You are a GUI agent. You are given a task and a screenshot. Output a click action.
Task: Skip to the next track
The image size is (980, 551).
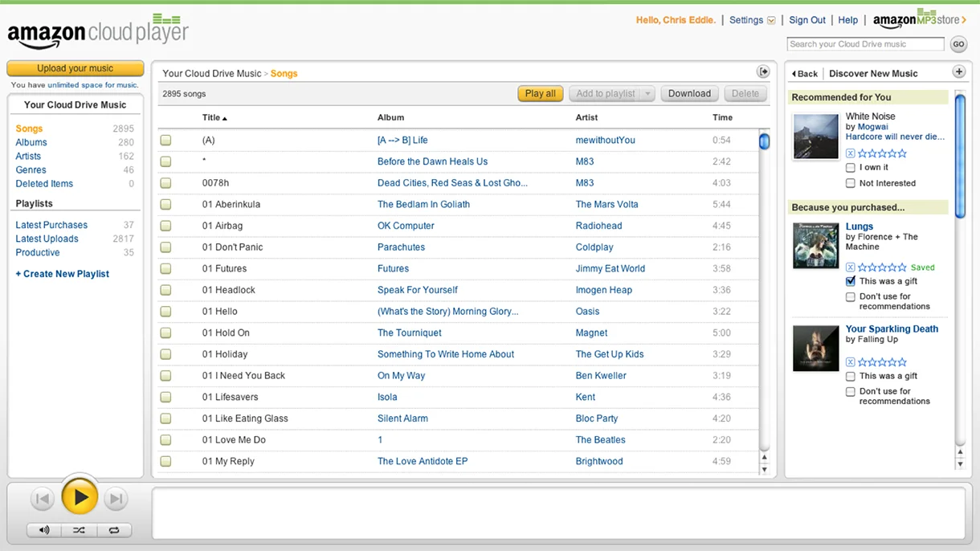pyautogui.click(x=116, y=499)
